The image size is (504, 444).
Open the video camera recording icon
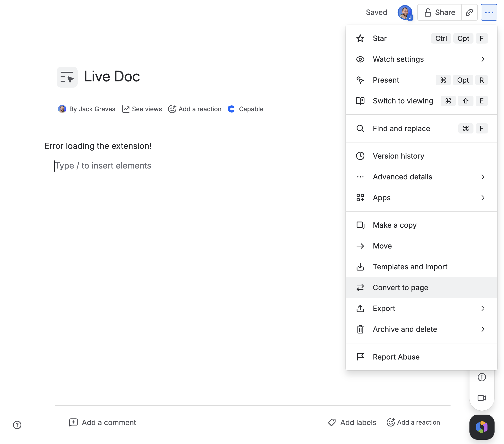482,398
